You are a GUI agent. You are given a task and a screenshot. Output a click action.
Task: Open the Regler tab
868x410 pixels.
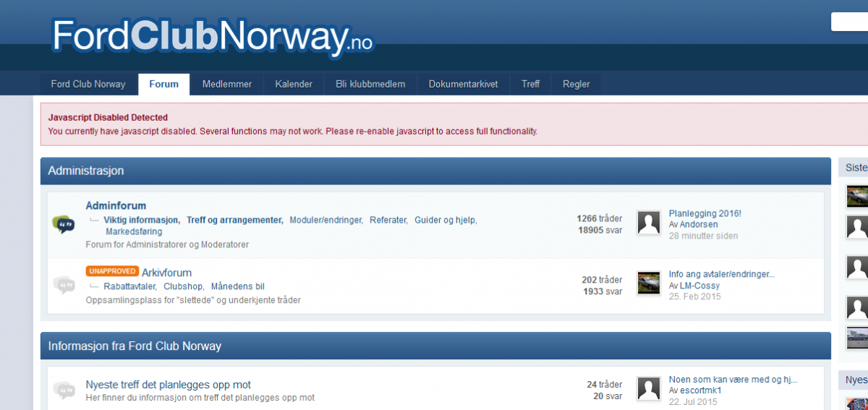576,84
